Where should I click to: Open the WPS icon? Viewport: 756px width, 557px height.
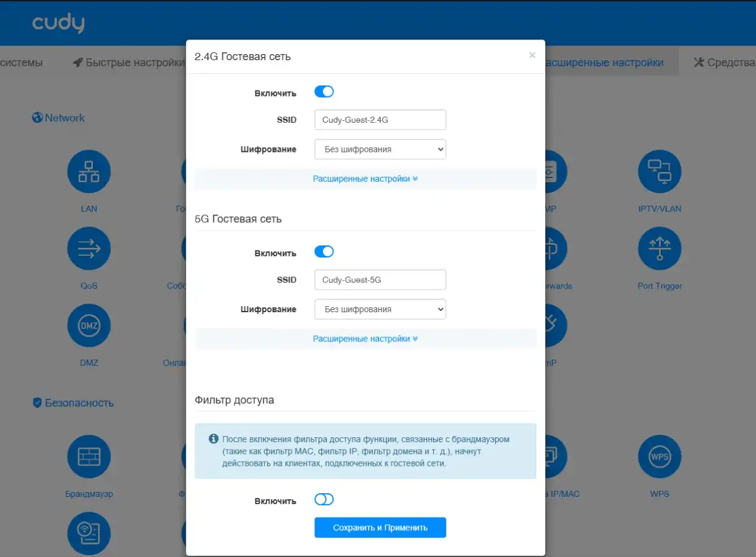click(x=659, y=457)
